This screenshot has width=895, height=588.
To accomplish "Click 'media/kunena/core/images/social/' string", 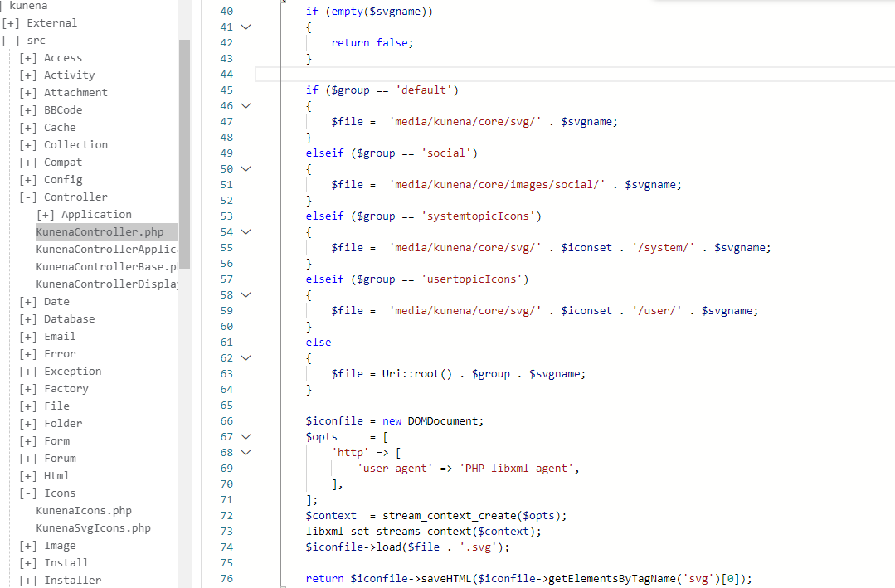I will 497,185.
